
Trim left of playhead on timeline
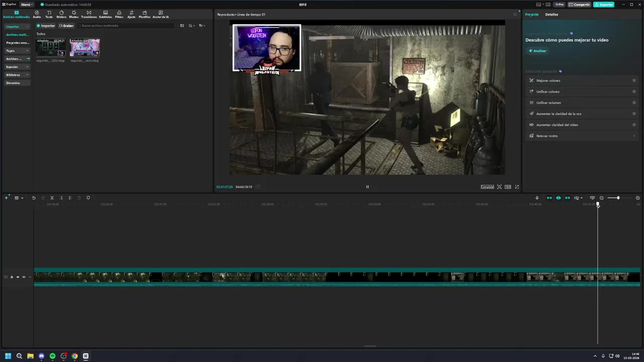point(61,198)
